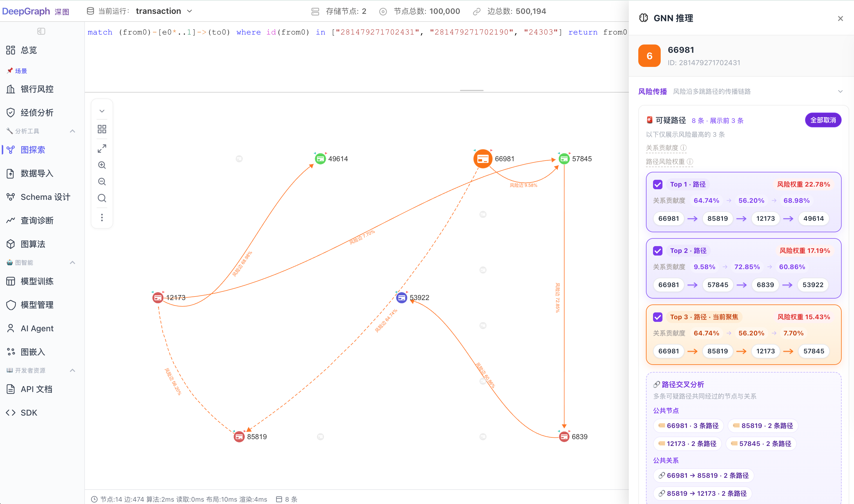Click the search magnifier in graph toolbar
854x504 pixels.
pos(102,198)
